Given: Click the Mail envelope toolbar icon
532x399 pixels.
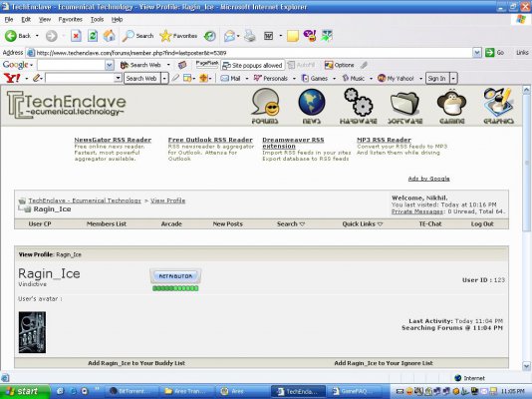Looking at the screenshot, I should point(230,36).
